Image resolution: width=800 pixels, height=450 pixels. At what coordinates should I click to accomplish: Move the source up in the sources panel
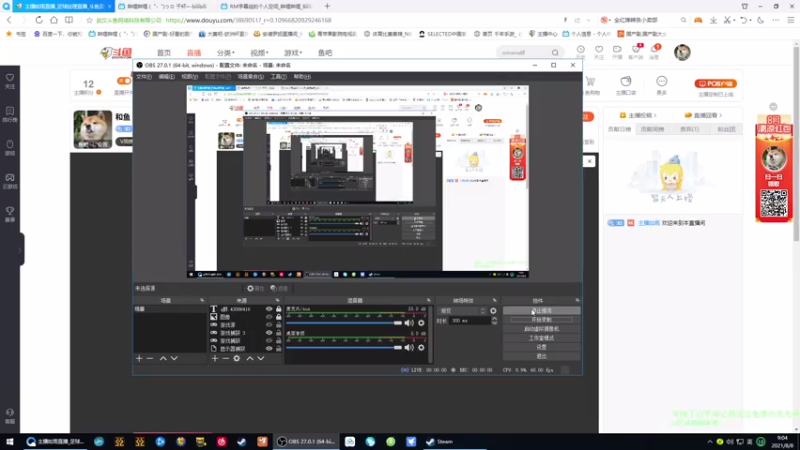(x=250, y=359)
